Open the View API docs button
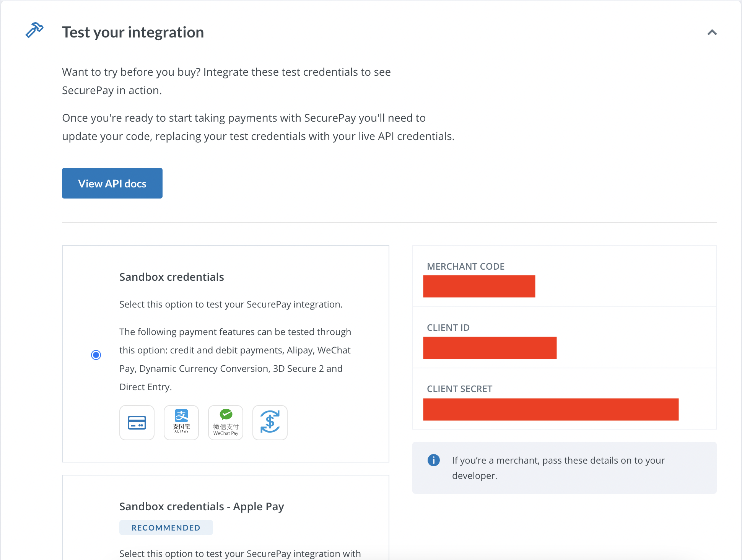The width and height of the screenshot is (742, 560). click(112, 183)
